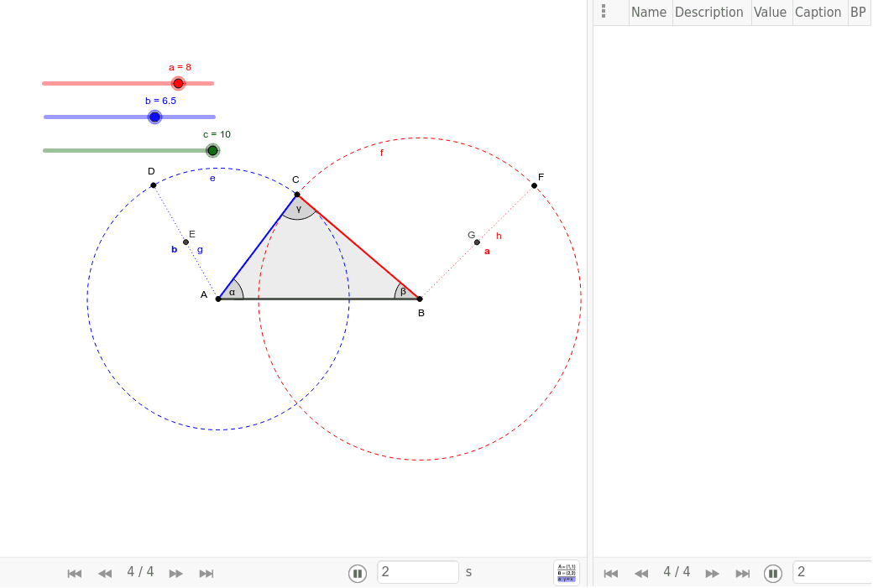This screenshot has width=873, height=588.
Task: Select point C at the triangle apex
Action: [297, 195]
